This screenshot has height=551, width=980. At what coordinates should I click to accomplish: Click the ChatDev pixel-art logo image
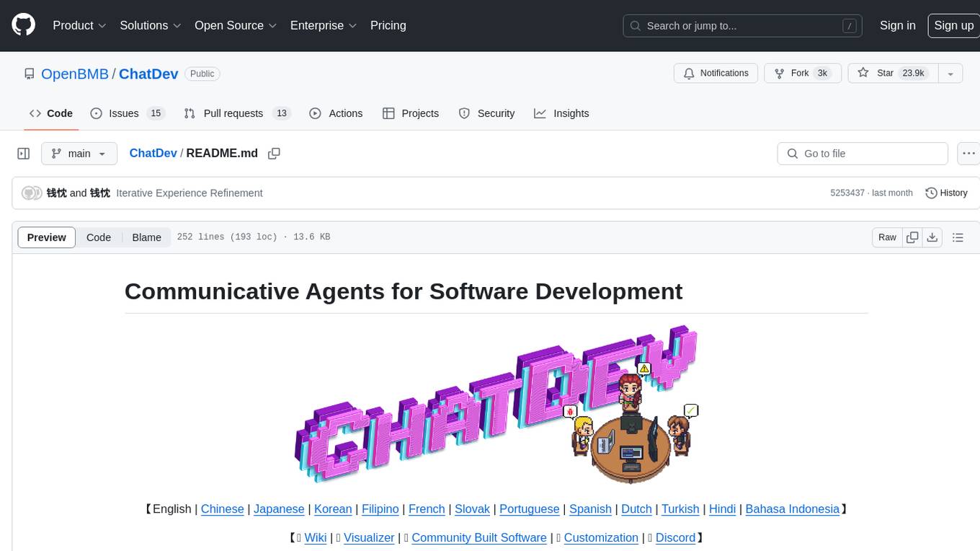[x=496, y=405]
